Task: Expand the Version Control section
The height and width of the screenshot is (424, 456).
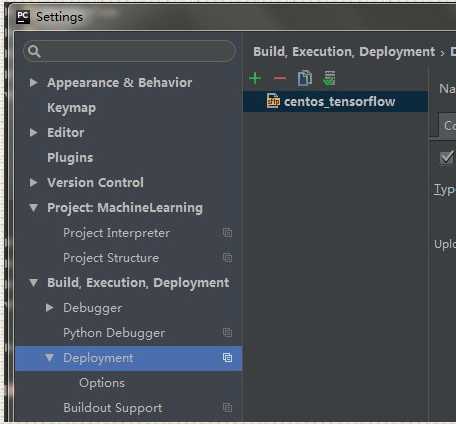Action: 33,182
